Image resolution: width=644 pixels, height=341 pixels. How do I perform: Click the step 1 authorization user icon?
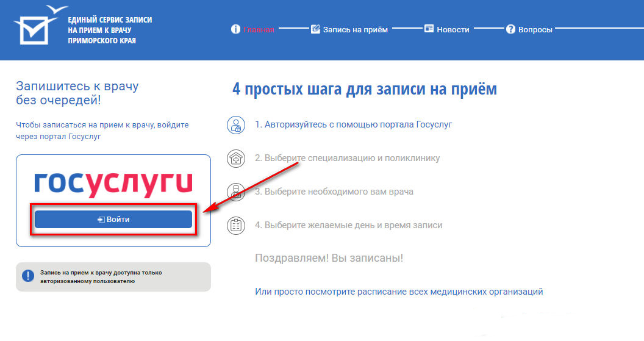(x=235, y=125)
